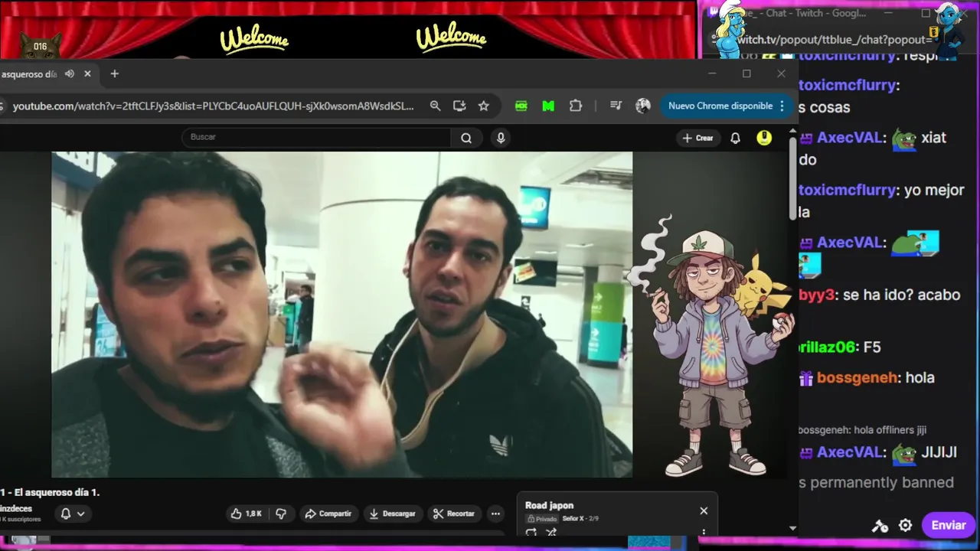Toggle playlist loop in Road japon panel
Viewport: 980px width, 551px height.
pos(531,532)
